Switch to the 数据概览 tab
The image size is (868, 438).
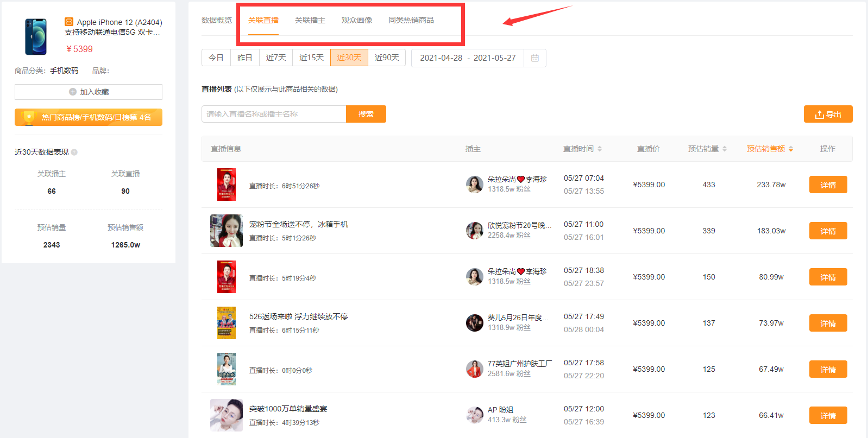[217, 20]
